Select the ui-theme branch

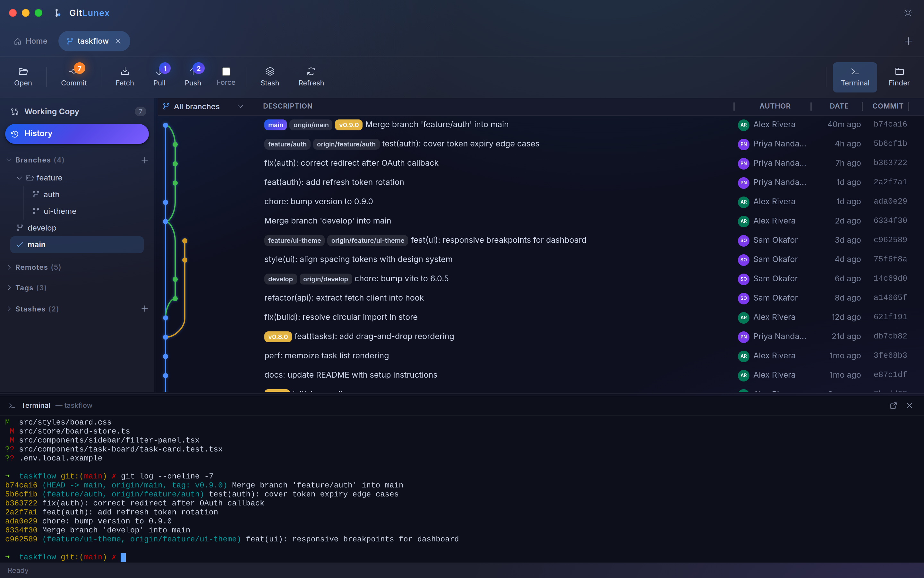click(x=60, y=211)
